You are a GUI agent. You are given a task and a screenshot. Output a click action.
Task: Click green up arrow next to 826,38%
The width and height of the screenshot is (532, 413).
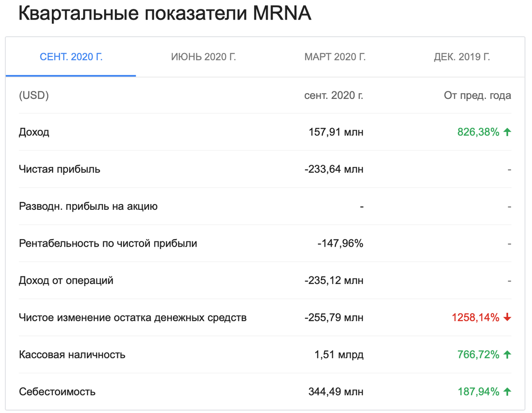pyautogui.click(x=508, y=132)
